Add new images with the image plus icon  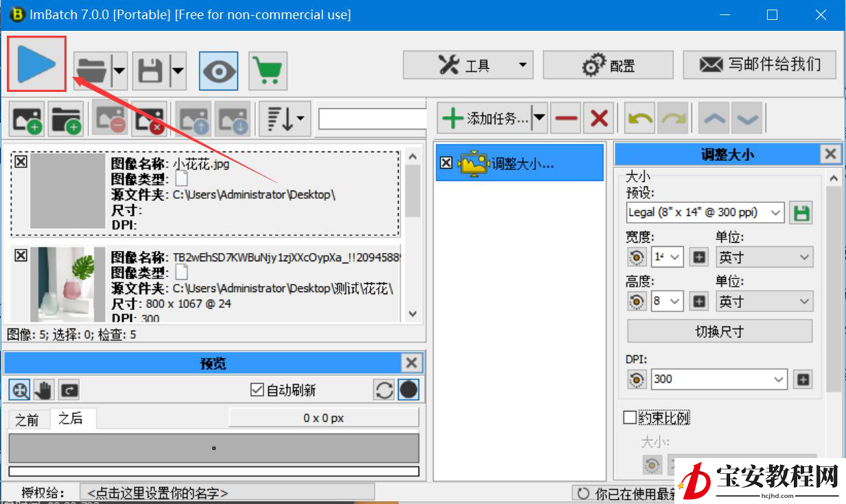point(27,119)
